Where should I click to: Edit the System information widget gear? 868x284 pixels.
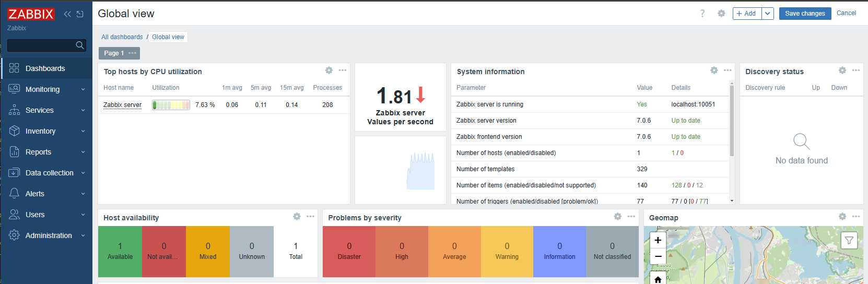pyautogui.click(x=714, y=70)
